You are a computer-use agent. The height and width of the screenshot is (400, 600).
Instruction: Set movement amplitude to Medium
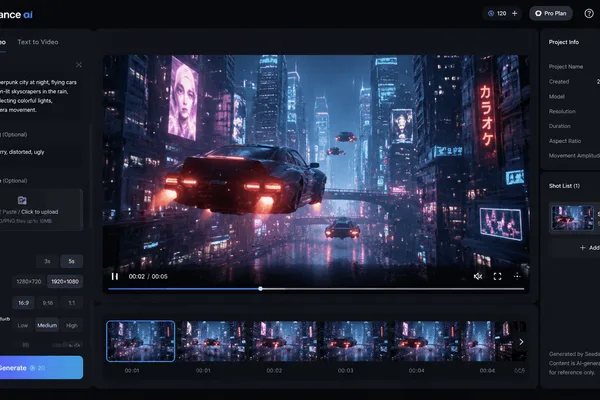click(47, 325)
